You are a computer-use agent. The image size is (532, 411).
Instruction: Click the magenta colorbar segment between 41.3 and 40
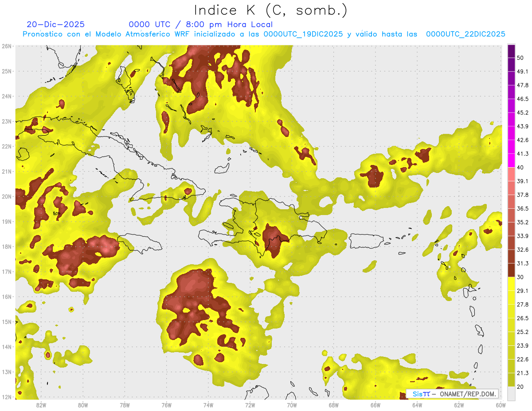point(512,160)
